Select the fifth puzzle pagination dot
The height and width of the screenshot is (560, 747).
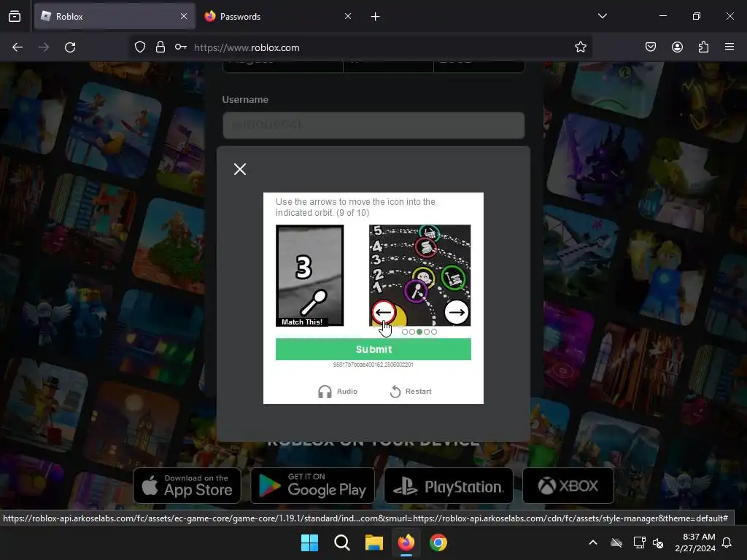tap(434, 332)
